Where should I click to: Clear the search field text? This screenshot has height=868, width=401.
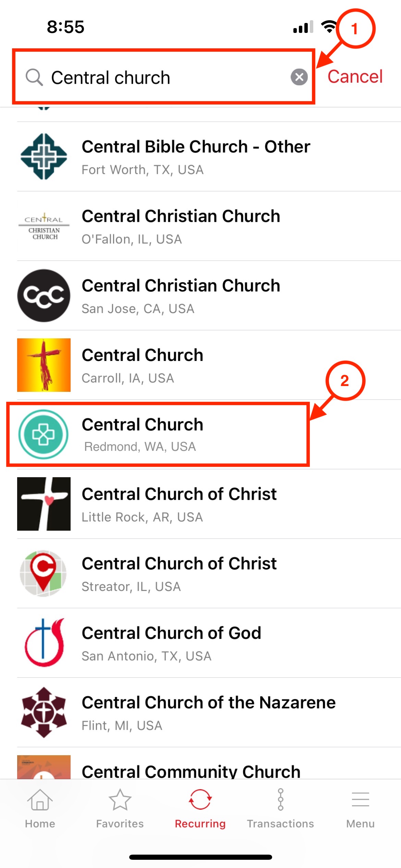click(299, 77)
